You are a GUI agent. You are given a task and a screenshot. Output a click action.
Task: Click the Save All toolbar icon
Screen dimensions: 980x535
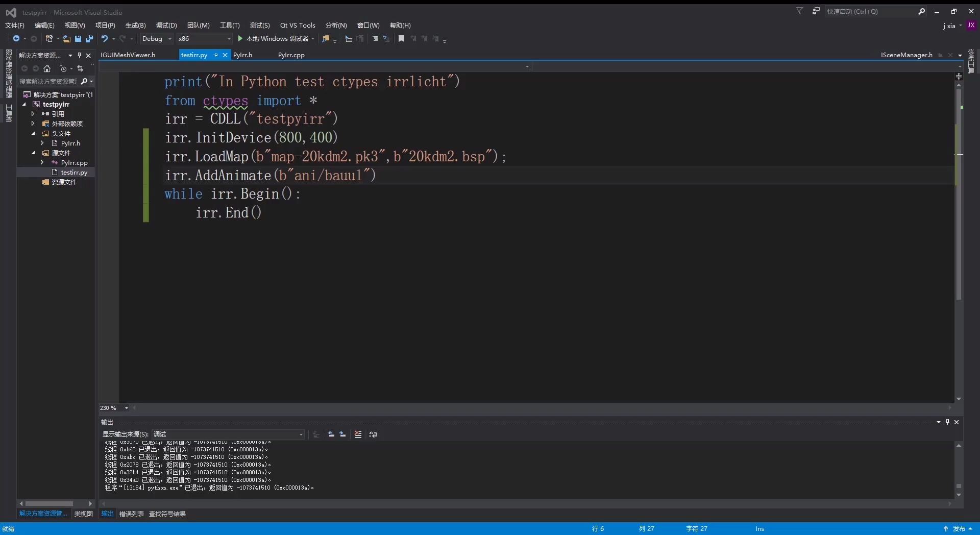pos(89,39)
